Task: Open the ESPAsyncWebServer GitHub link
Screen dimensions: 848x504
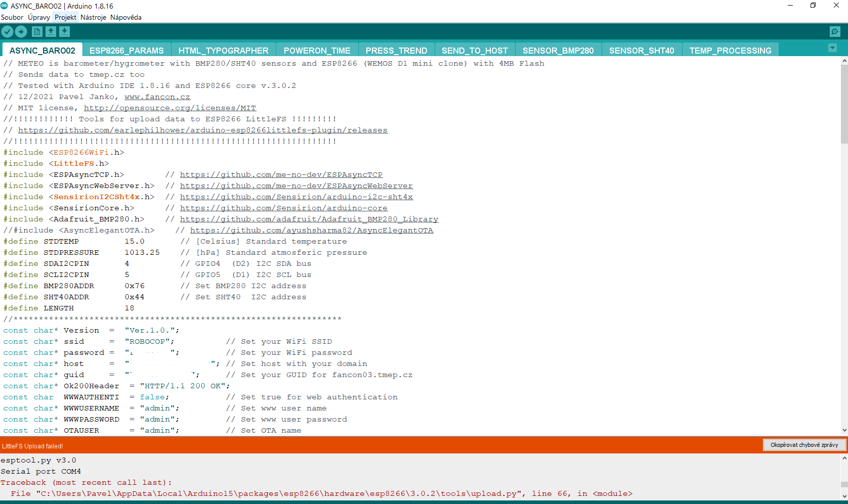Action: (x=296, y=186)
